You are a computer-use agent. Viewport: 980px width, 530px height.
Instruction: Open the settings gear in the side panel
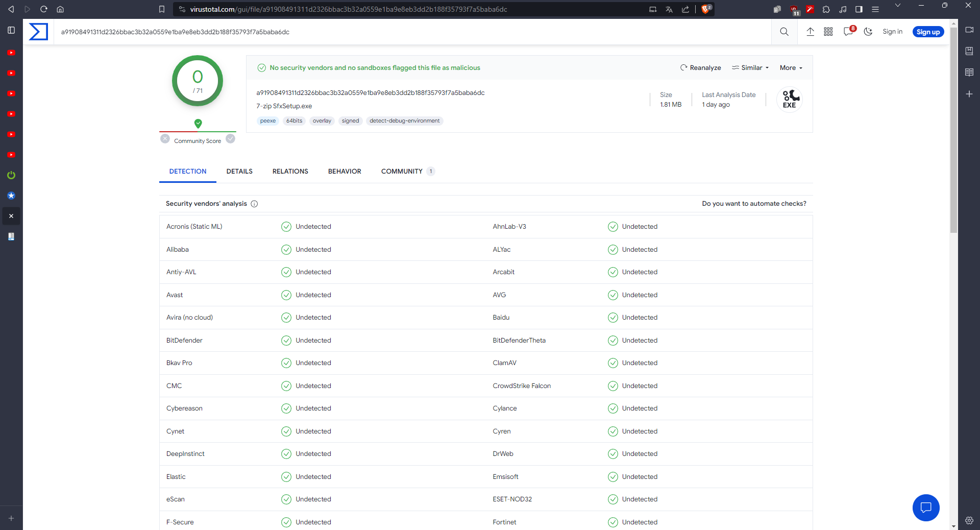pos(969,520)
